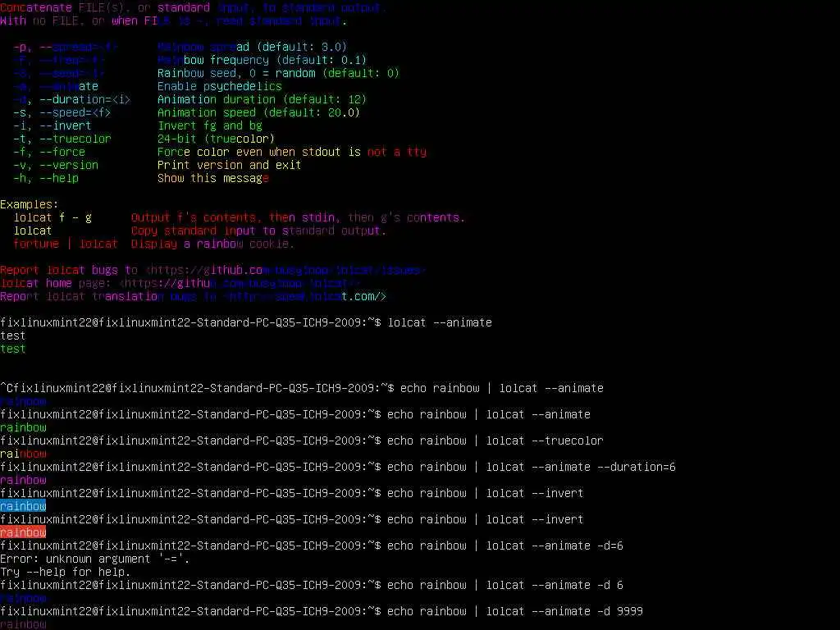840x630 pixels.
Task: Click "Error: unknown argument '-='." line
Action: [95, 559]
